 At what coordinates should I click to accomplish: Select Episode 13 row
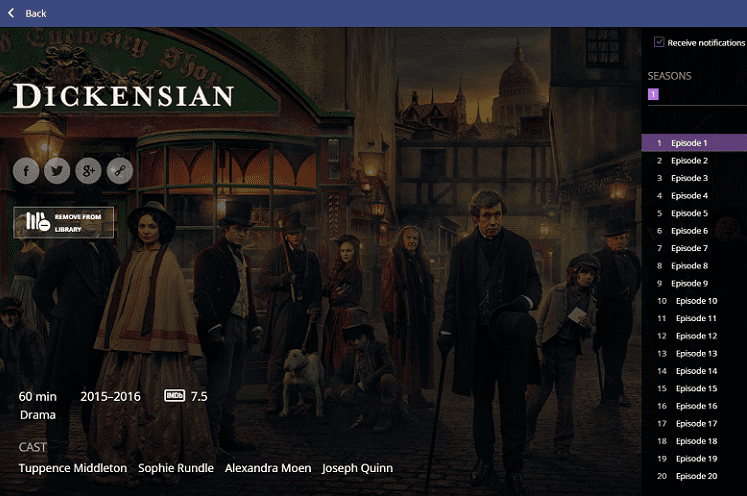[694, 354]
